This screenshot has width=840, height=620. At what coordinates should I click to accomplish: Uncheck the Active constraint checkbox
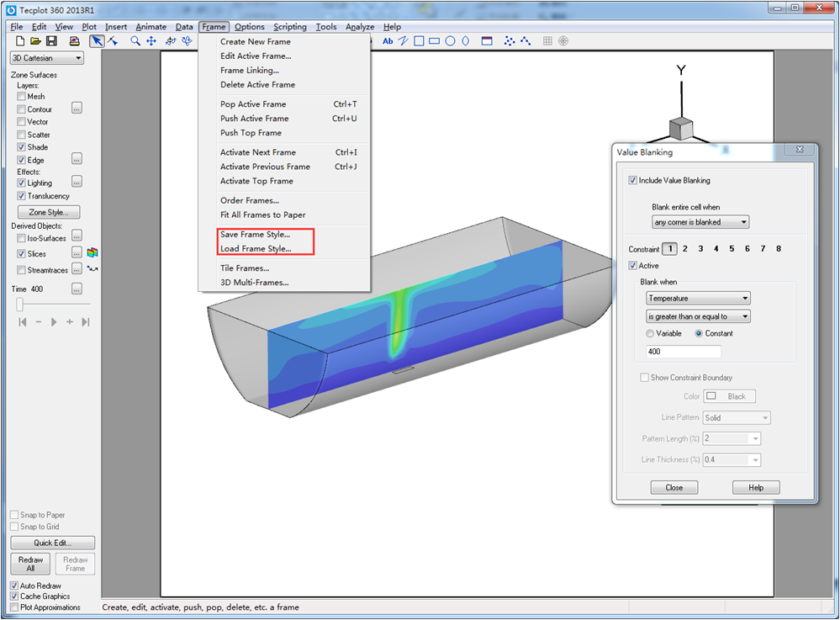pyautogui.click(x=632, y=265)
